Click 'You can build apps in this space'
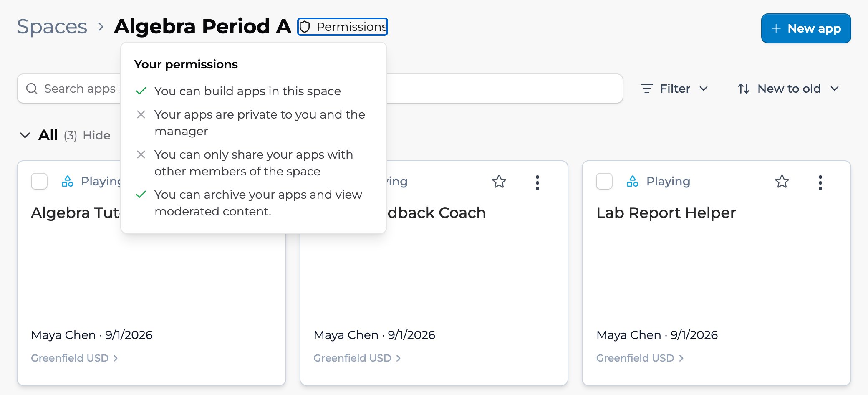Image resolution: width=868 pixels, height=395 pixels. [247, 91]
